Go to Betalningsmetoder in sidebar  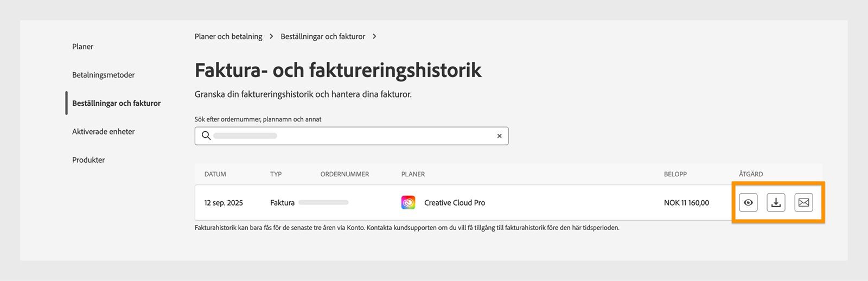coord(103,75)
